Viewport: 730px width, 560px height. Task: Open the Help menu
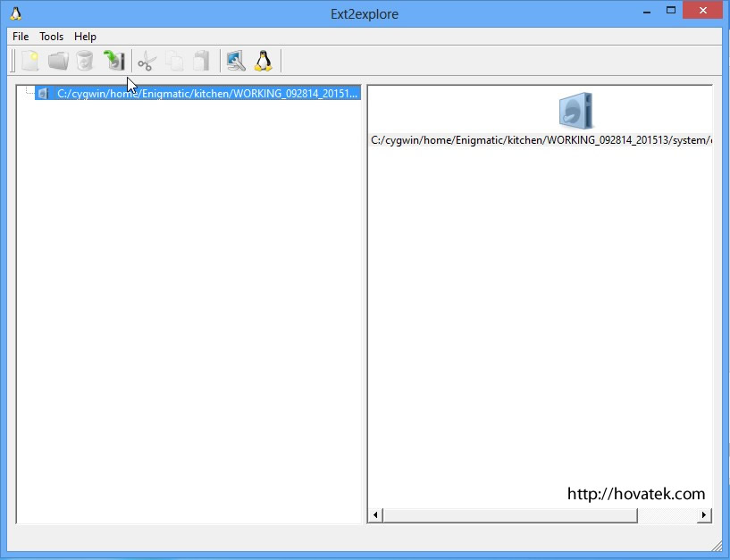(85, 37)
